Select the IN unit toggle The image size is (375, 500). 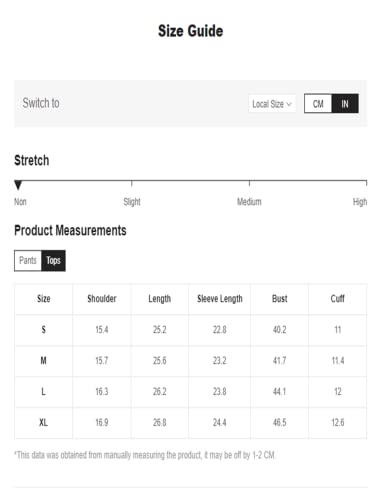coord(345,104)
